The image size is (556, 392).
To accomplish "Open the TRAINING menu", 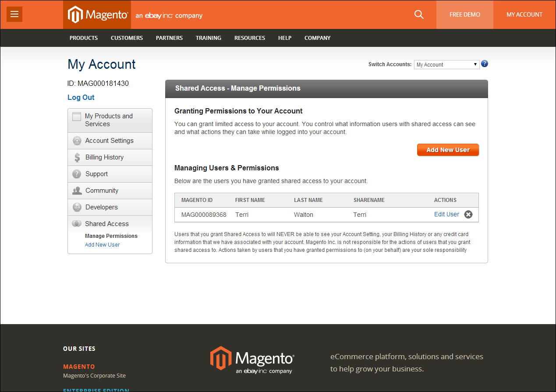I will tap(209, 38).
